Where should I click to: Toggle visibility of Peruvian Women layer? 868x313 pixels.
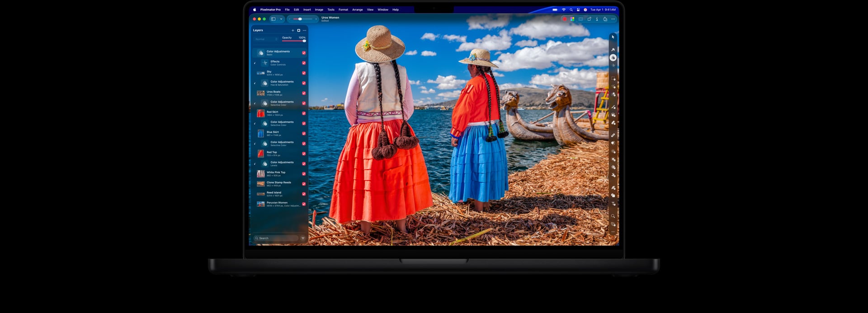coord(304,204)
